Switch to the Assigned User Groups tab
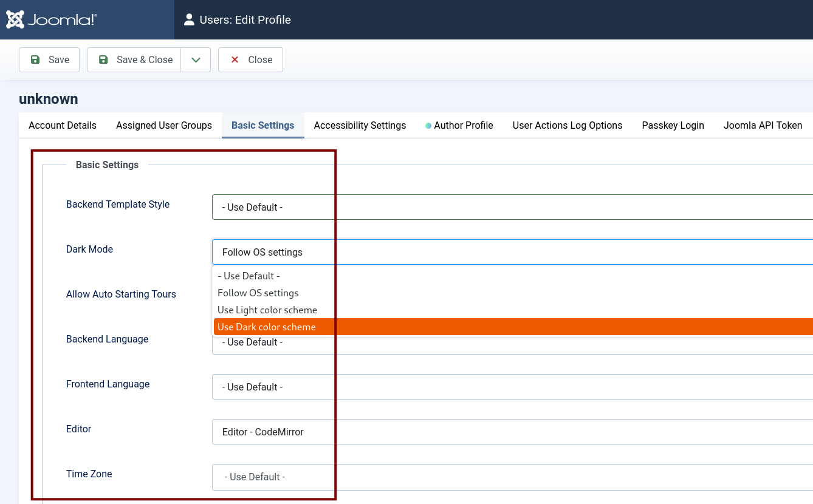Screen dimensions: 813x504 pyautogui.click(x=164, y=125)
